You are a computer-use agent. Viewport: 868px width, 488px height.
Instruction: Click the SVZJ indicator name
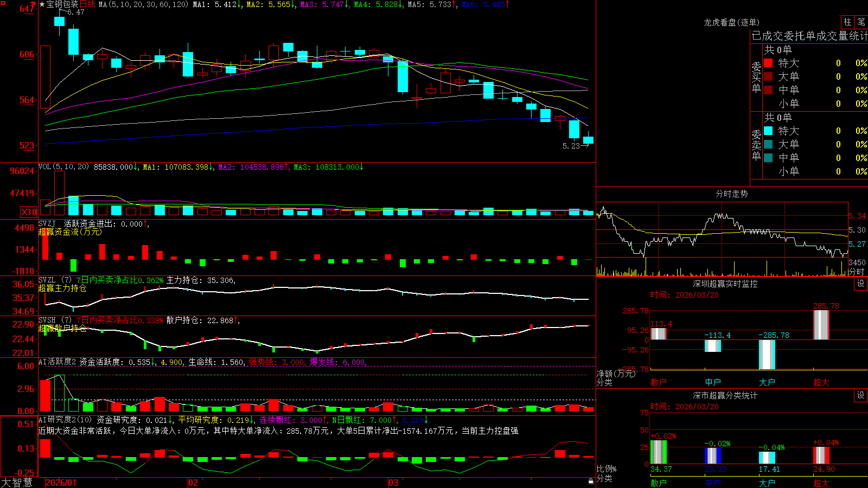pos(47,223)
